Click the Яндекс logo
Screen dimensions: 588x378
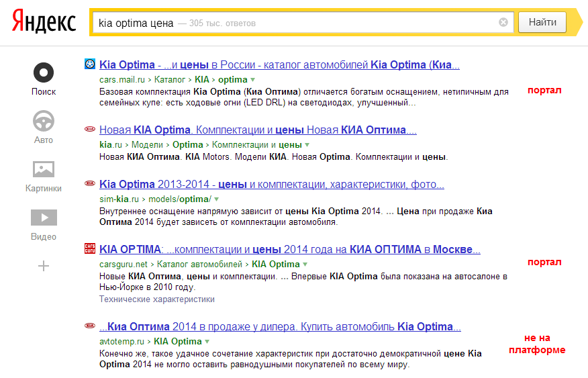coord(44,21)
